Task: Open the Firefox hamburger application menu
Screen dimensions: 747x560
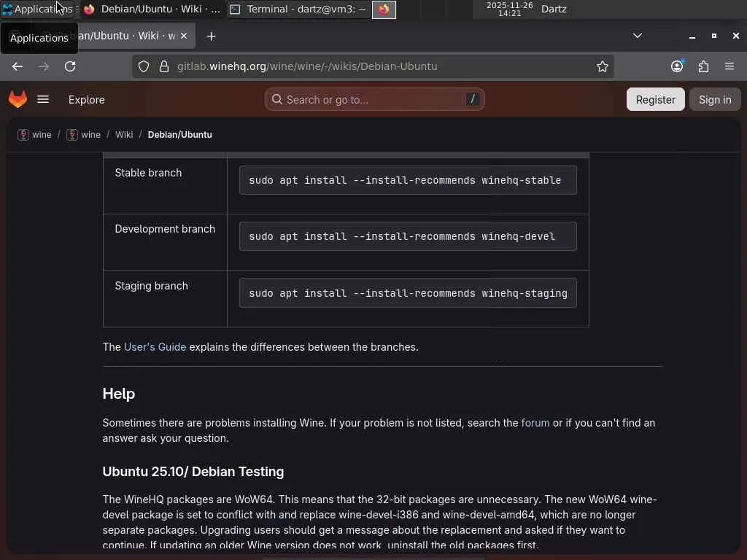Action: click(x=729, y=66)
